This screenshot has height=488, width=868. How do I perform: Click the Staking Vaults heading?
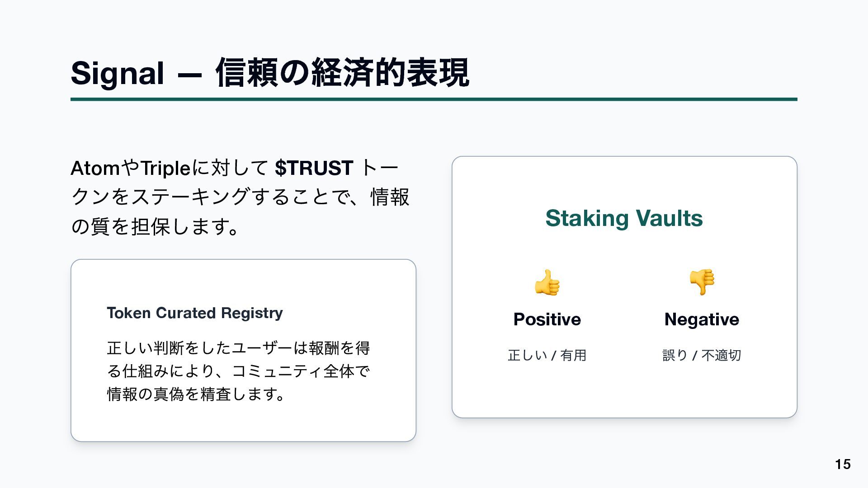point(624,218)
